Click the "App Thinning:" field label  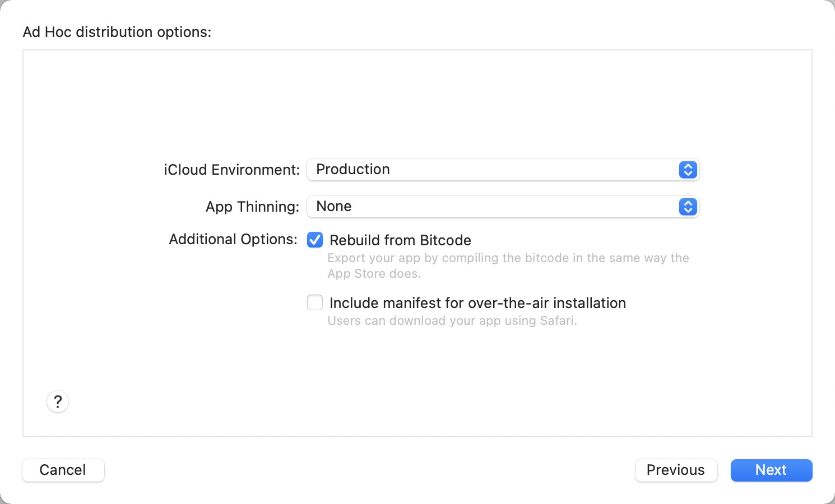pos(252,207)
